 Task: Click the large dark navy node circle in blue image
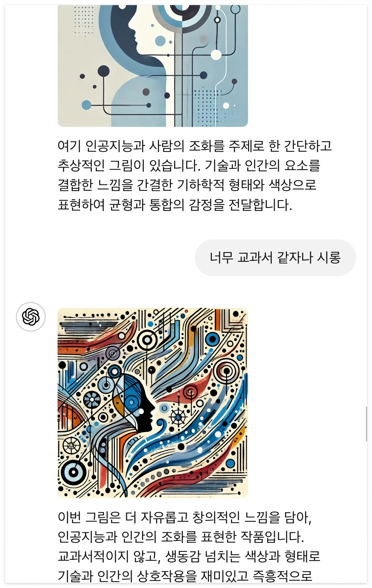(103, 71)
